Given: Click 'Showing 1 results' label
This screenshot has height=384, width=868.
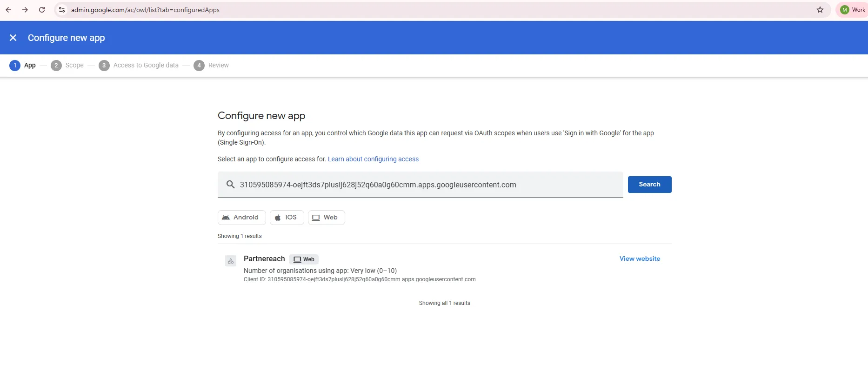Looking at the screenshot, I should (x=240, y=236).
